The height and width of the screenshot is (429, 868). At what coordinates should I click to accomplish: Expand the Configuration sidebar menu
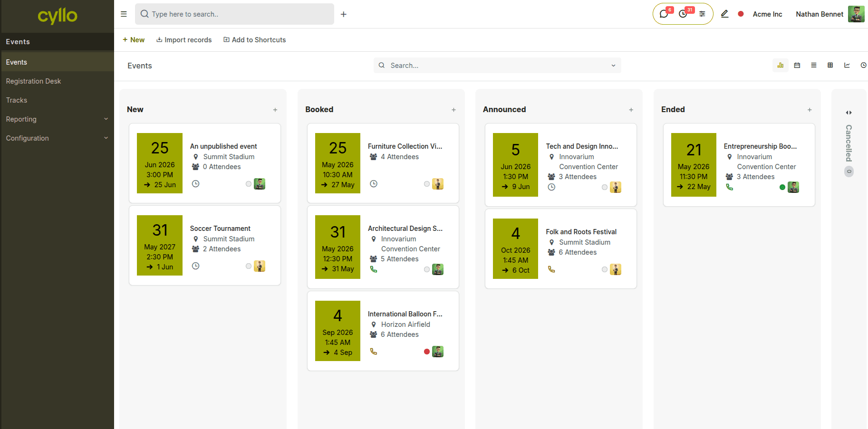pyautogui.click(x=57, y=138)
